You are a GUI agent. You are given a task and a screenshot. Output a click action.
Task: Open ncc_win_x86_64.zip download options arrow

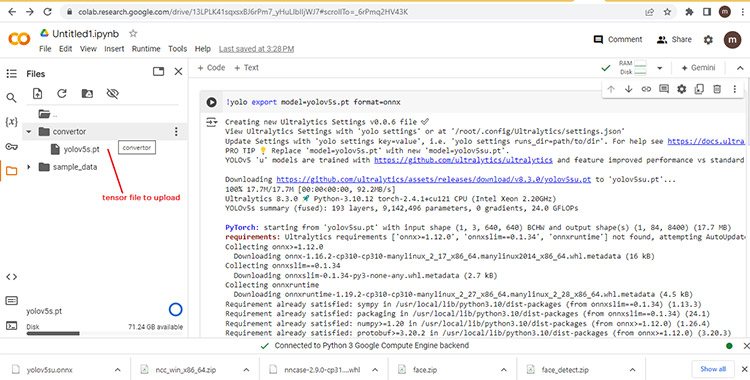(x=246, y=370)
